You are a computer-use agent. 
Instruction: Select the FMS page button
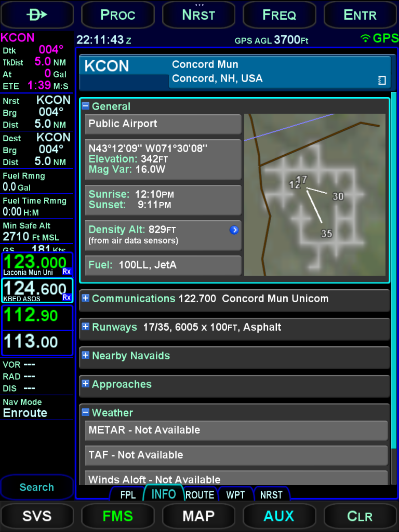point(118,516)
